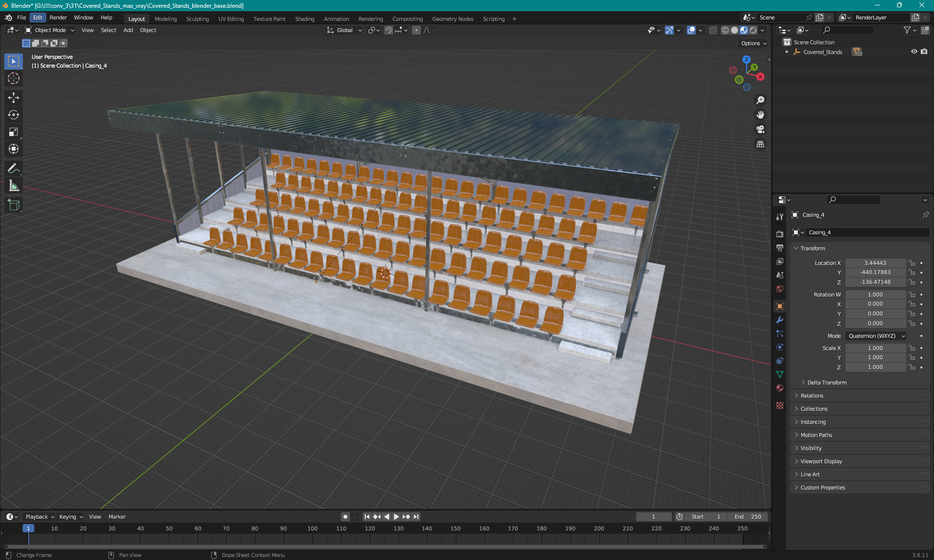Hide Covered_Stands in viewport with eye icon
The width and height of the screenshot is (934, 560).
[x=914, y=52]
